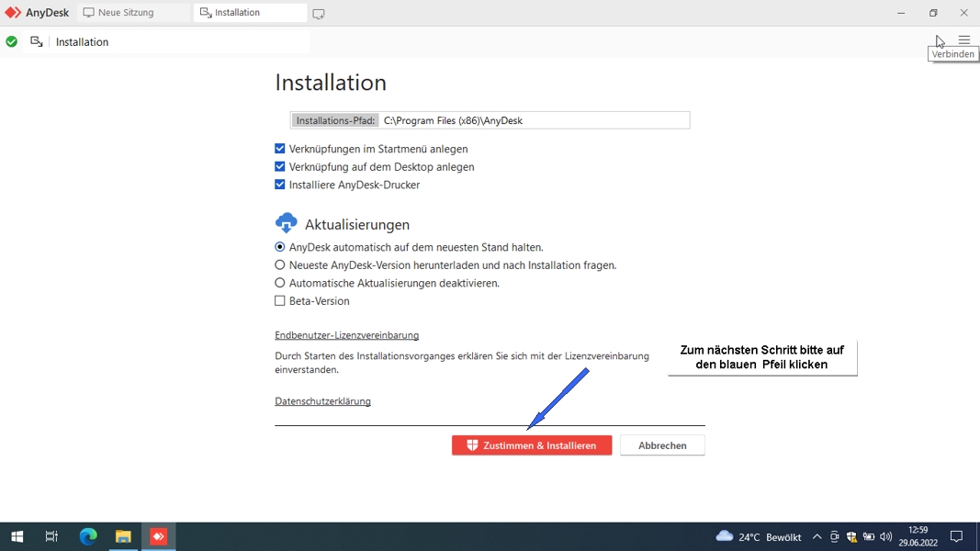Screen dimensions: 980x551
Task: Select Neueste AnyDesk-Version herunterladen option
Action: (280, 265)
